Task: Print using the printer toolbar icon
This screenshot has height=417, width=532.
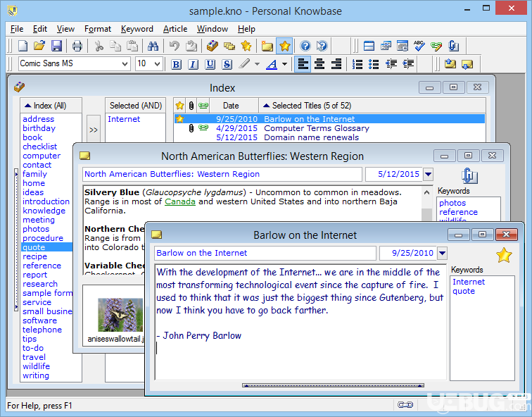Action: (x=77, y=46)
